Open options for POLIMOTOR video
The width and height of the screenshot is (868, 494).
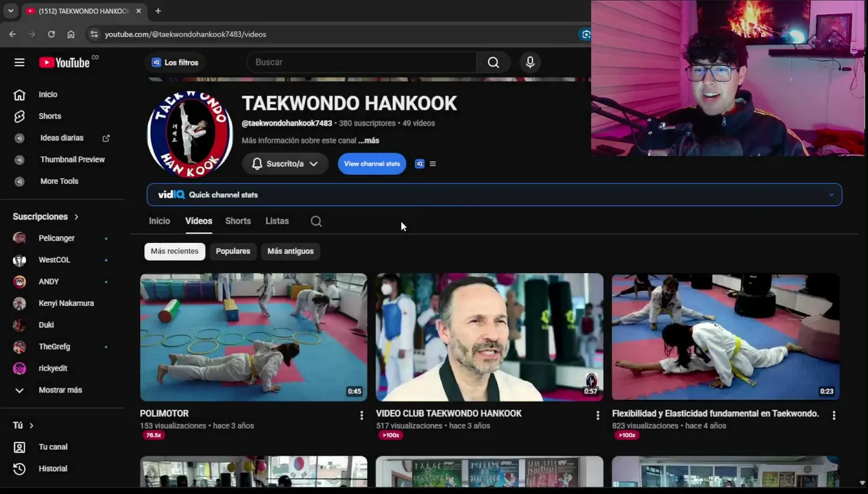(361, 415)
